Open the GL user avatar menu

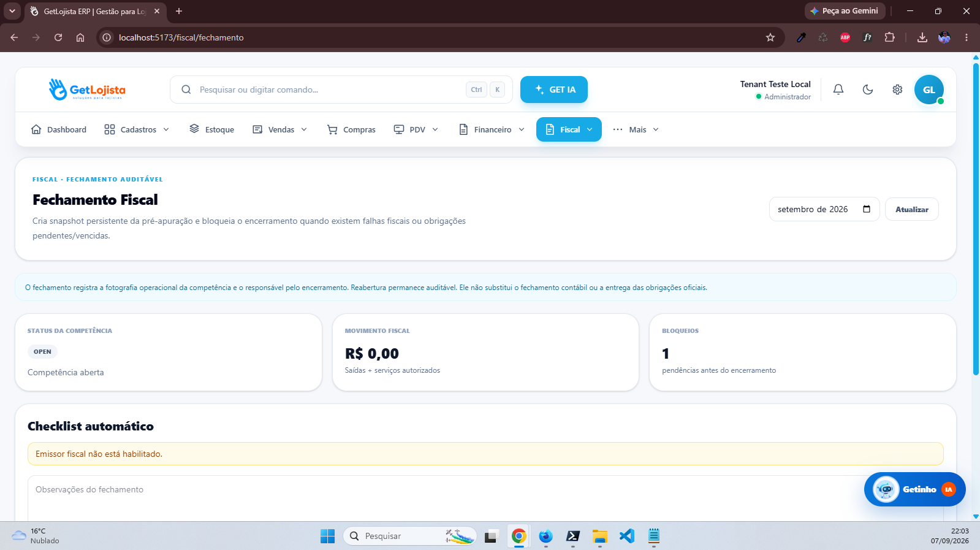coord(929,90)
